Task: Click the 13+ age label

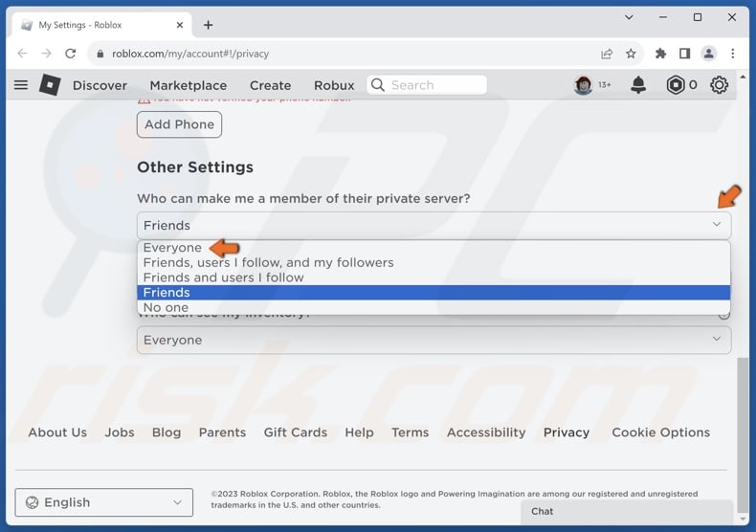Action: click(x=605, y=85)
